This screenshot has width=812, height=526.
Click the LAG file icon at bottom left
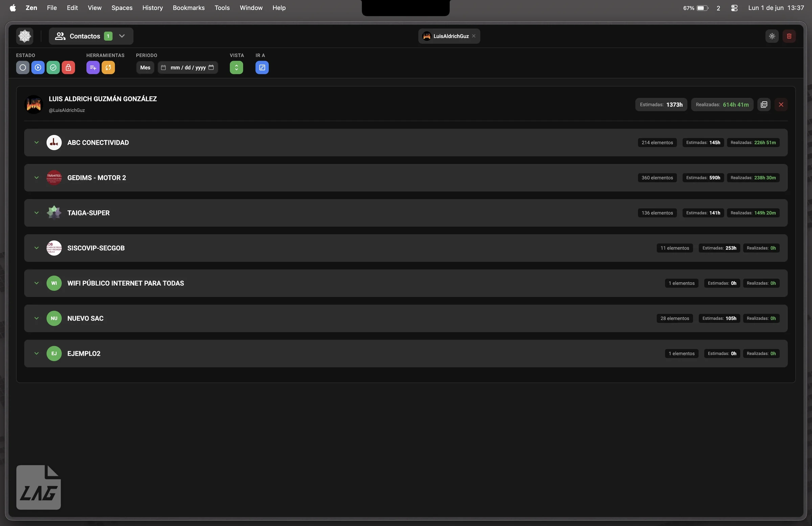pyautogui.click(x=39, y=487)
